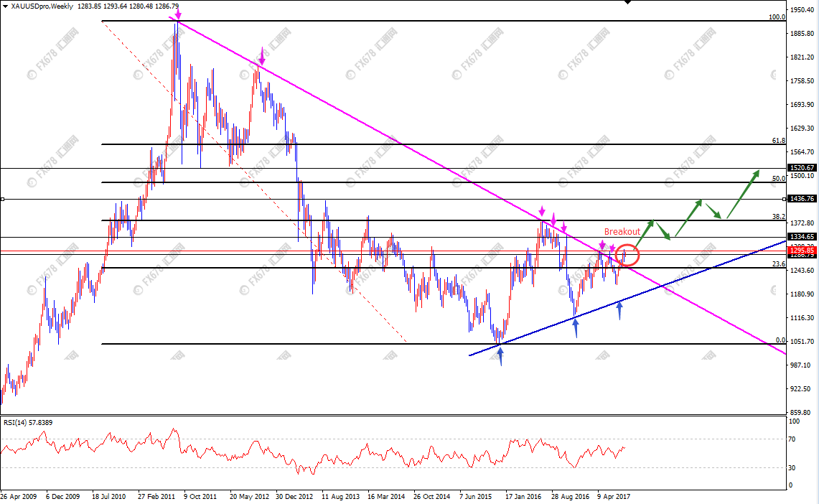This screenshot has height=504, width=819.
Task: Click the 16 Mar 2014 date label
Action: pyautogui.click(x=386, y=497)
